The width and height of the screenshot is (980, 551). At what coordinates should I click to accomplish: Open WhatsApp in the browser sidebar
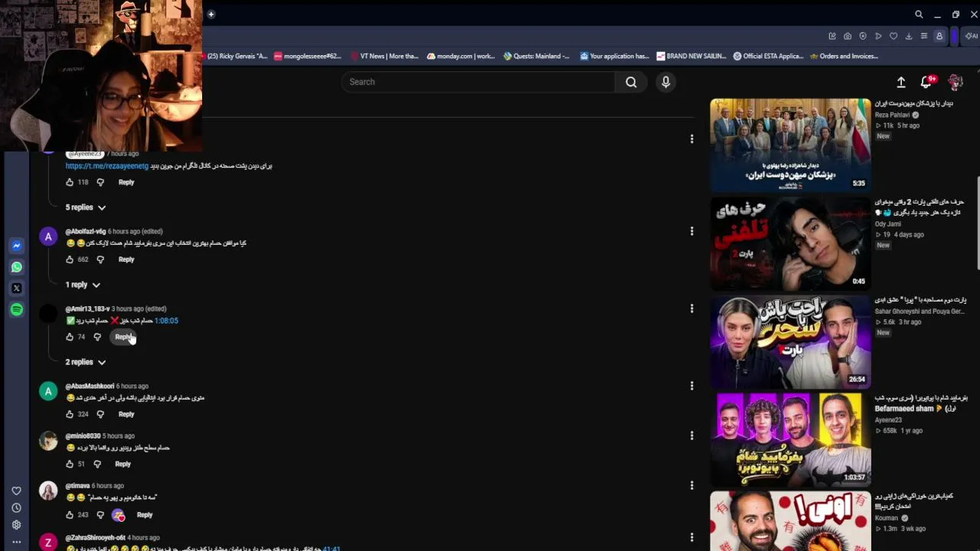pos(16,267)
